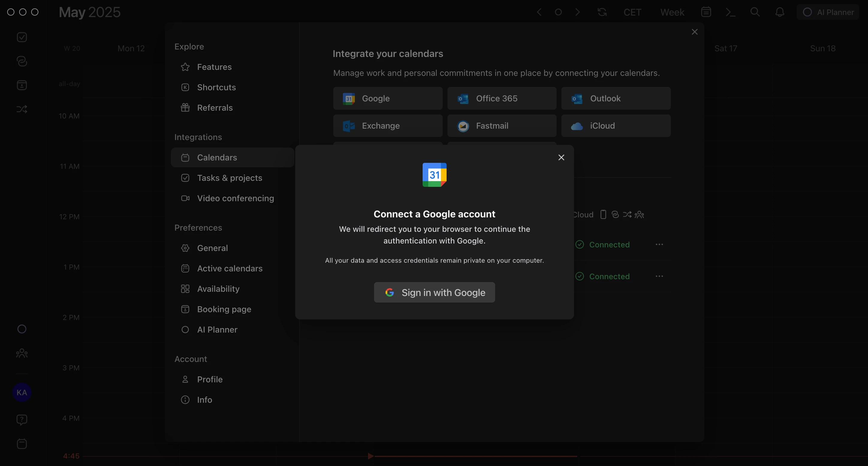Click the agenda list icon in toolbar
Screen dimensions: 868x466
click(706, 12)
